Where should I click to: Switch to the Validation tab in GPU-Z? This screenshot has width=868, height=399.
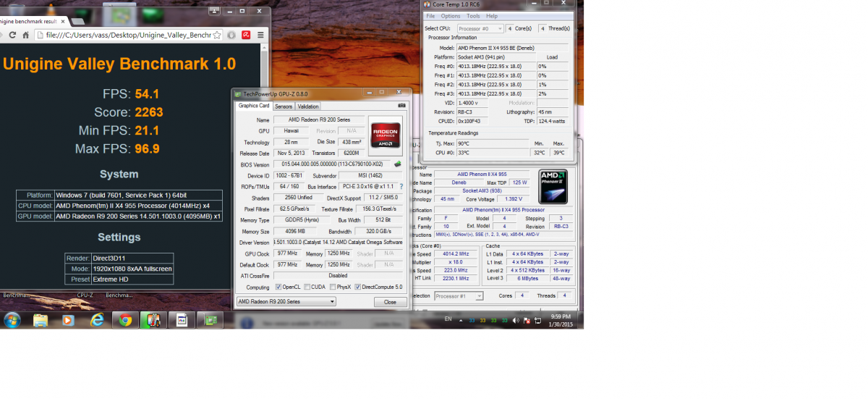point(308,106)
